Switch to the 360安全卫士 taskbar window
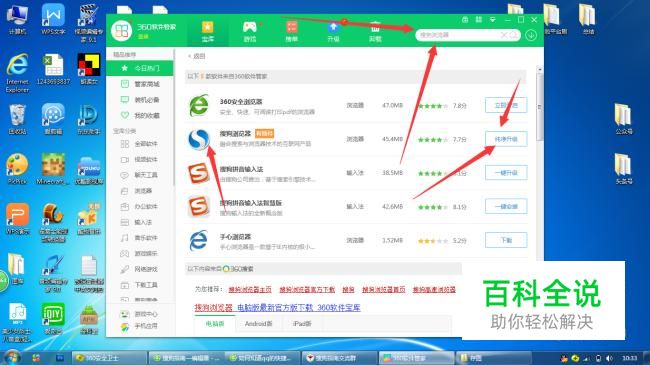 tap(109, 358)
